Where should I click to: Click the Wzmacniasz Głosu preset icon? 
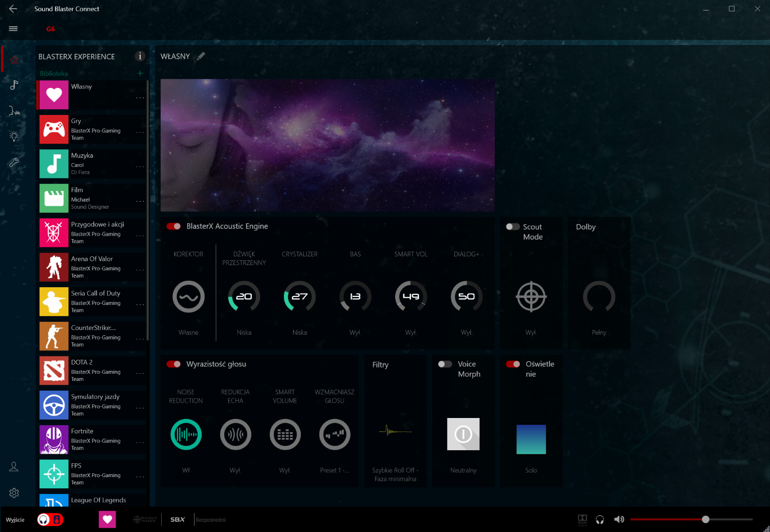334,435
